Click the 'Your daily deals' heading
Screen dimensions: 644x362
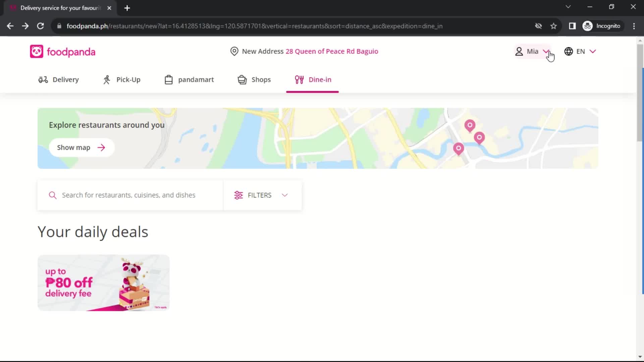tap(93, 232)
